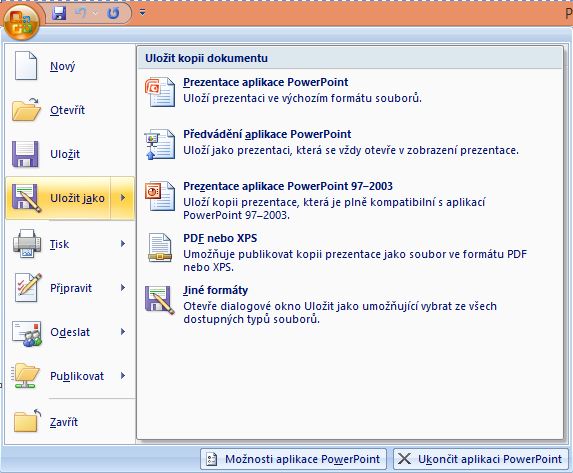Image resolution: width=573 pixels, height=473 pixels.
Task: Select the Připravit menu item
Action: [70, 288]
